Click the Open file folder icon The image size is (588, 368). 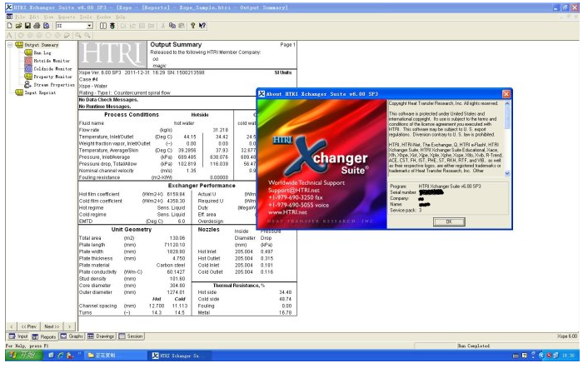pos(18,26)
